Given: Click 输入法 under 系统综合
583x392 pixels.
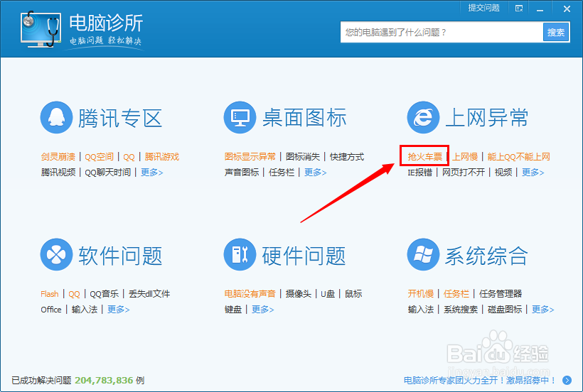Looking at the screenshot, I should tap(420, 309).
